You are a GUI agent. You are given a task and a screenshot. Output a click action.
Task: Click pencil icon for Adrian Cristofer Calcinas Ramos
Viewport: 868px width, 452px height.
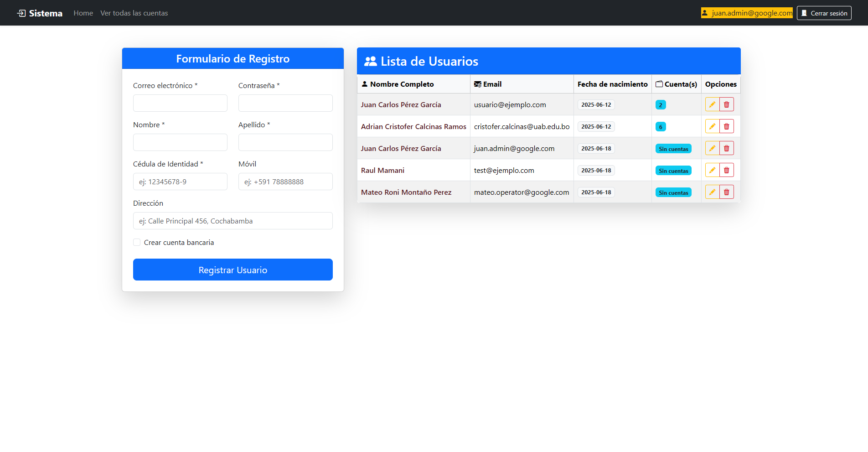[x=712, y=126]
